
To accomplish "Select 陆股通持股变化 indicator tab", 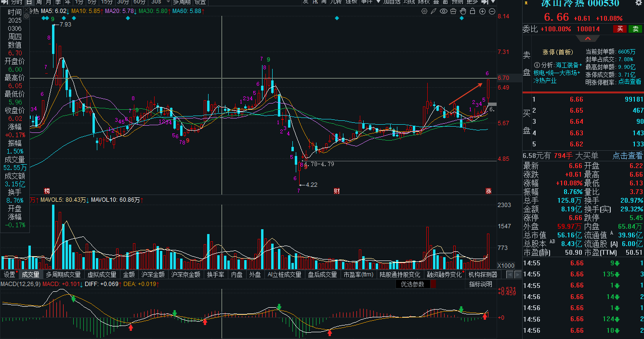I will (x=400, y=274).
